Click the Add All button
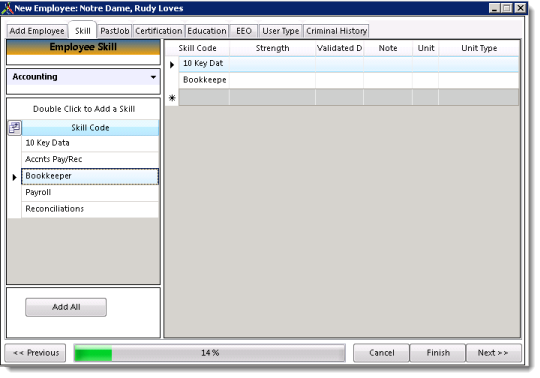 pos(66,307)
